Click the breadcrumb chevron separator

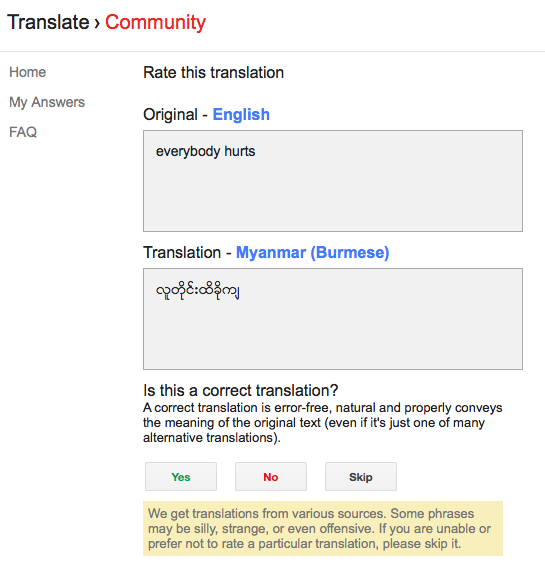tap(97, 24)
